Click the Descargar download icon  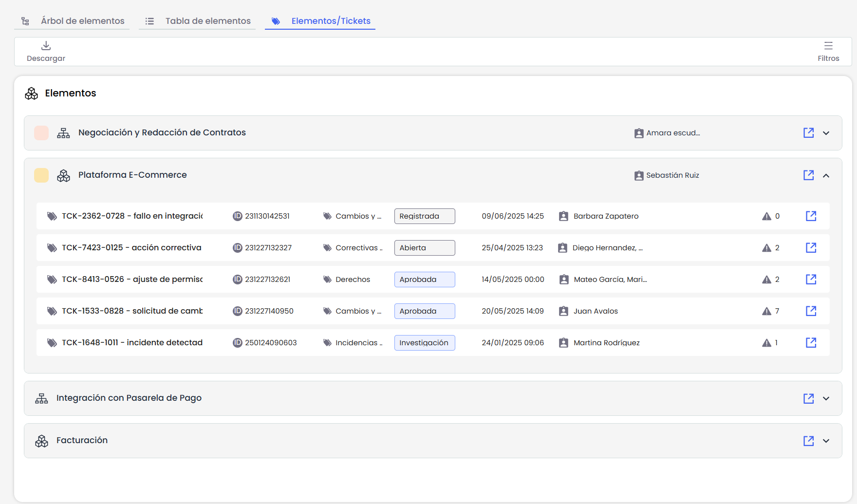pyautogui.click(x=46, y=46)
